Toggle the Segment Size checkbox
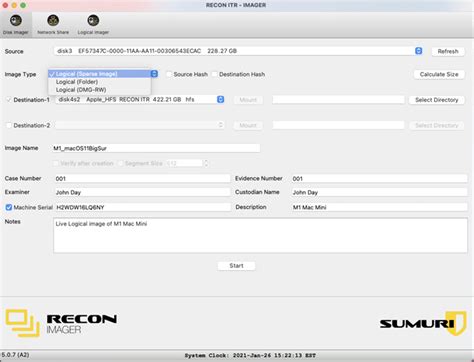The height and width of the screenshot is (362, 474). 121,163
